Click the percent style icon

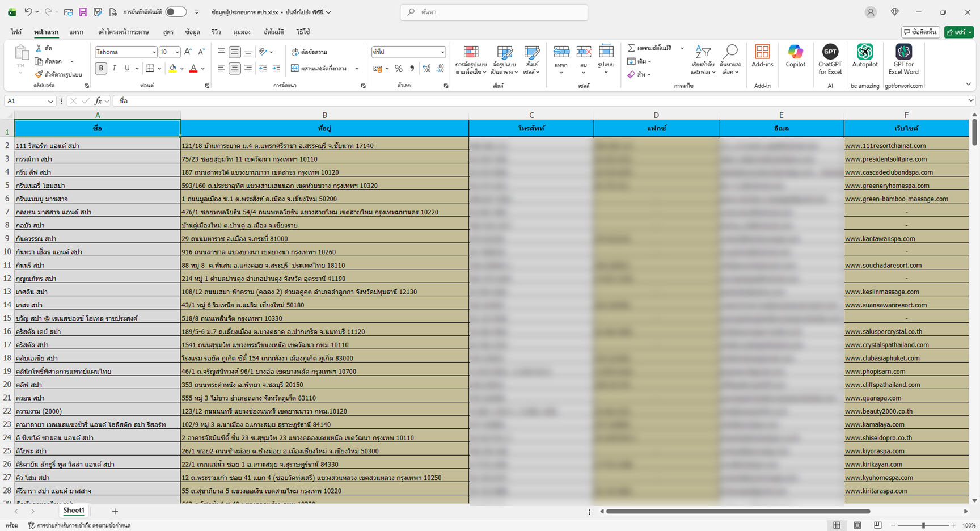click(399, 69)
